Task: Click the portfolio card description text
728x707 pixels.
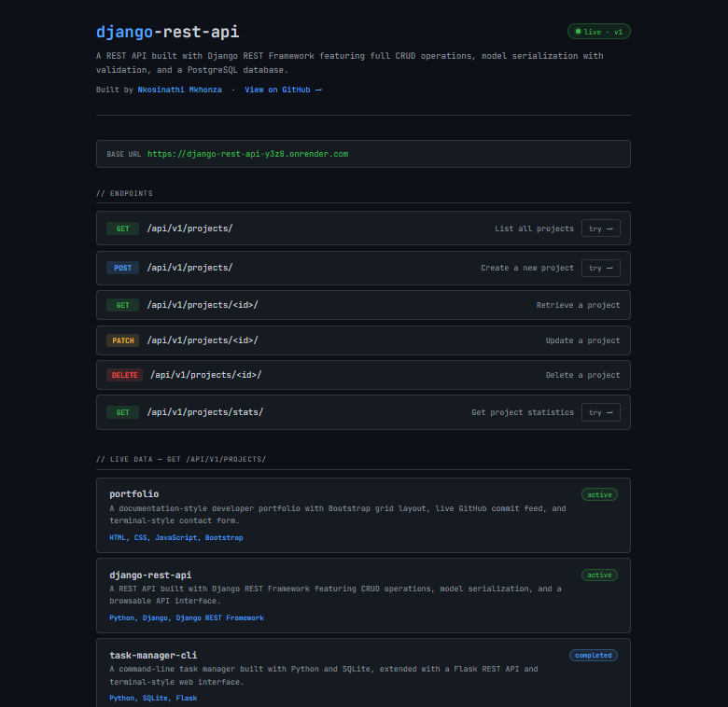Action: (338, 515)
